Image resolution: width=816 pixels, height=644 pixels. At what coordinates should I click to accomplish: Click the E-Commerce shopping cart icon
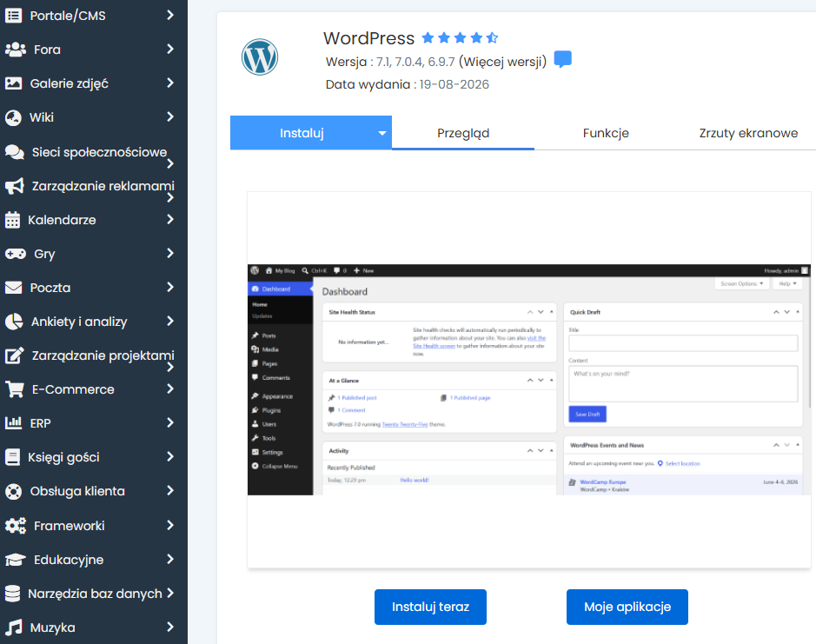tap(14, 389)
